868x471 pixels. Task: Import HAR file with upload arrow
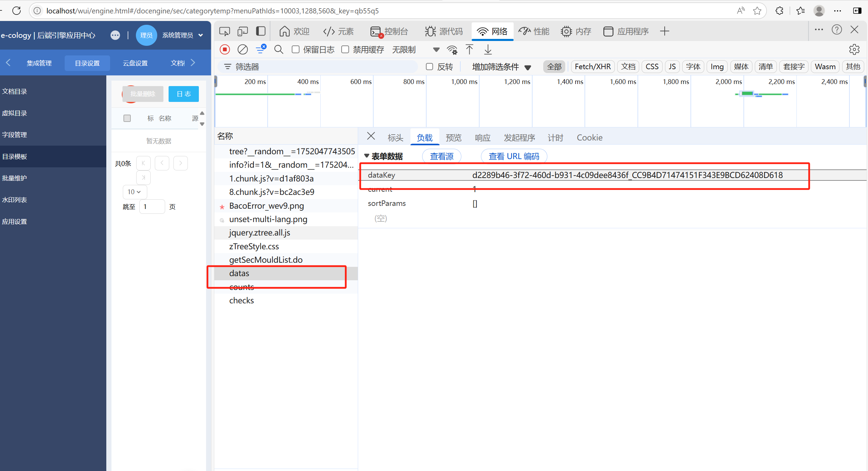469,50
